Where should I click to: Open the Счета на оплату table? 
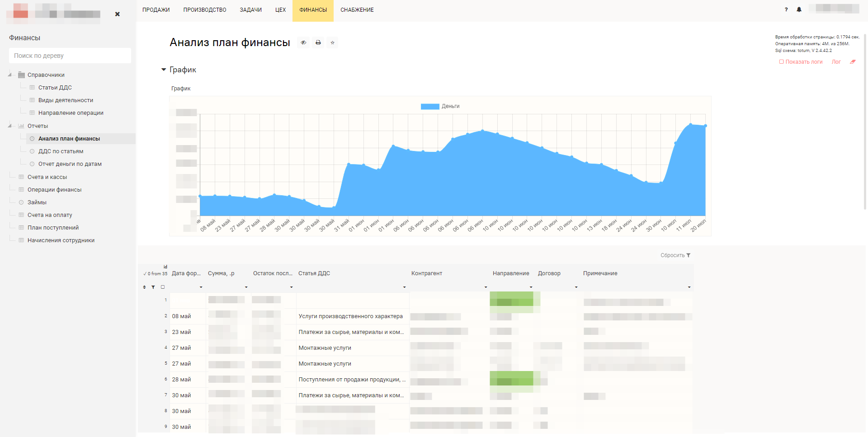[50, 215]
